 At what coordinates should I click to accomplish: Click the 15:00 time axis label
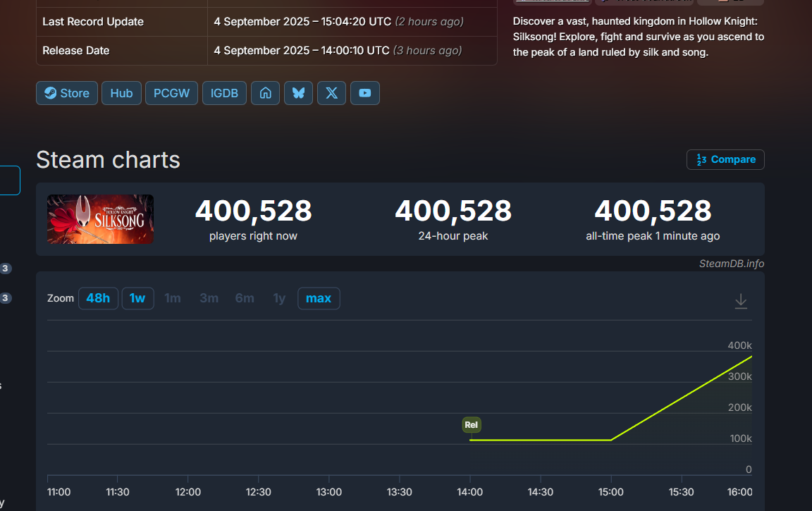pos(610,492)
